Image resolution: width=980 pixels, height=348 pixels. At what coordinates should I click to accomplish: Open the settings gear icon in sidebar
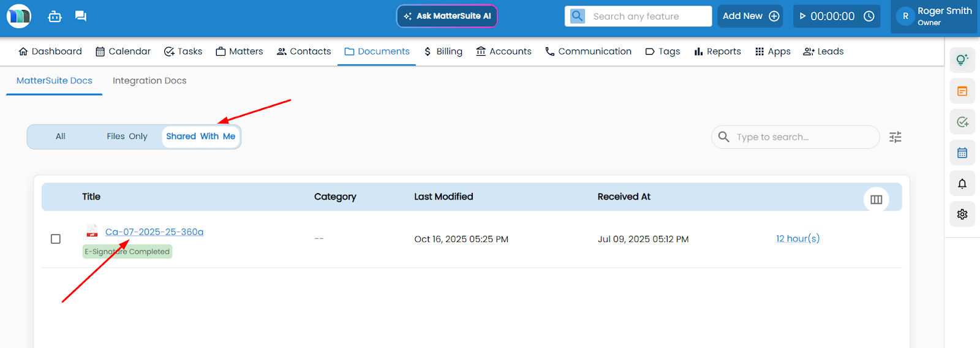tap(962, 214)
